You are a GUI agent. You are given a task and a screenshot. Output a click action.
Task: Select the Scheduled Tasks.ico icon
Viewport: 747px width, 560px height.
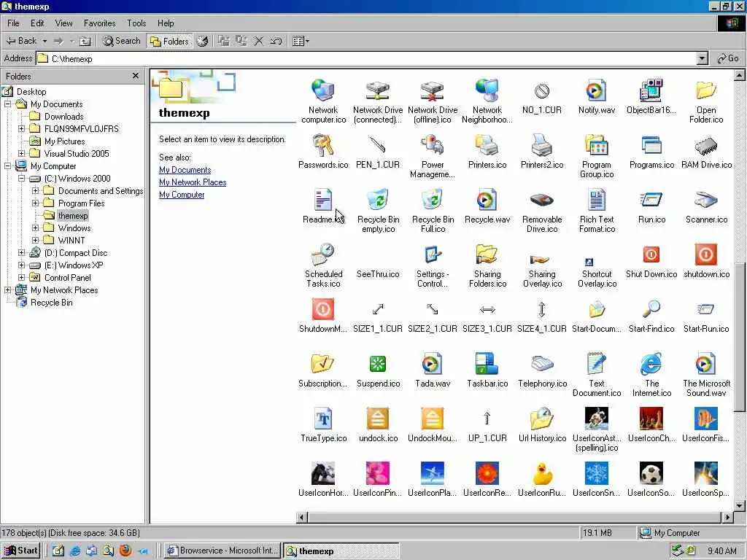[x=323, y=254]
